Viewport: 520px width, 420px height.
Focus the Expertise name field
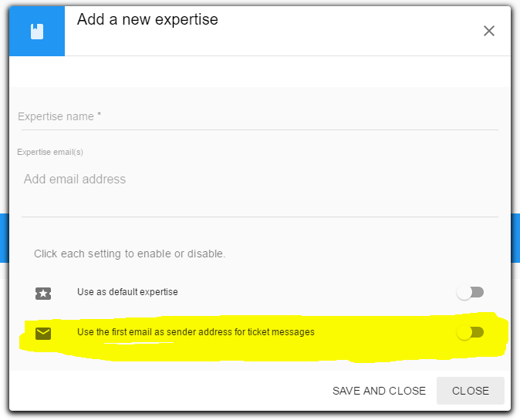(260, 116)
